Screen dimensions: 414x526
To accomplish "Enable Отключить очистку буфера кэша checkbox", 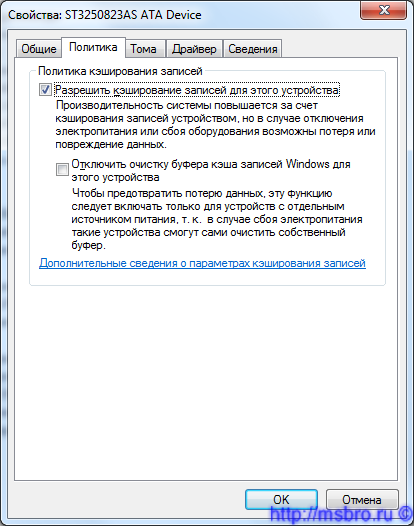I will 62,169.
